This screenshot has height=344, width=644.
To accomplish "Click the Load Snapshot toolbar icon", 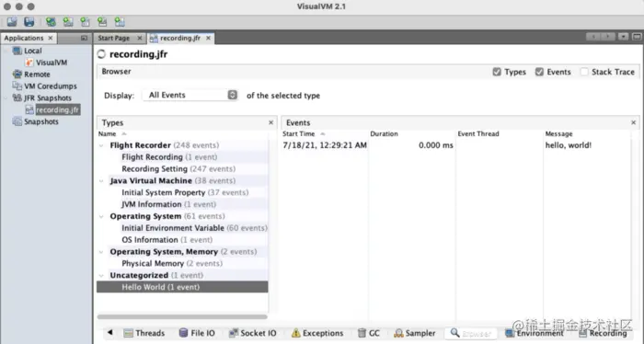I will (12, 22).
